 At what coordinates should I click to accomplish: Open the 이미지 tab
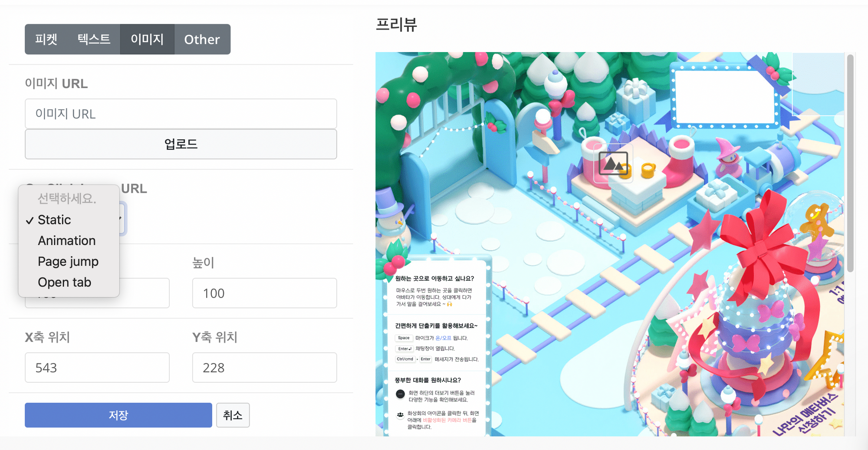pyautogui.click(x=147, y=39)
